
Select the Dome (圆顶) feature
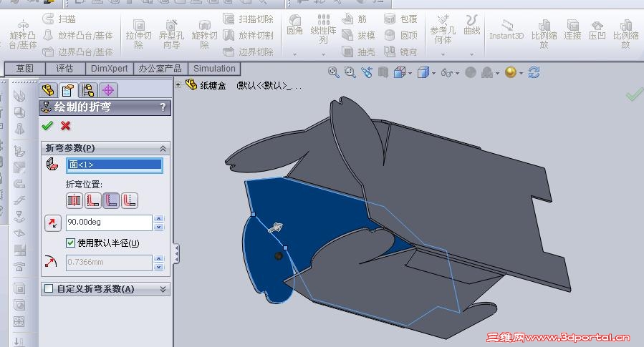(x=401, y=35)
